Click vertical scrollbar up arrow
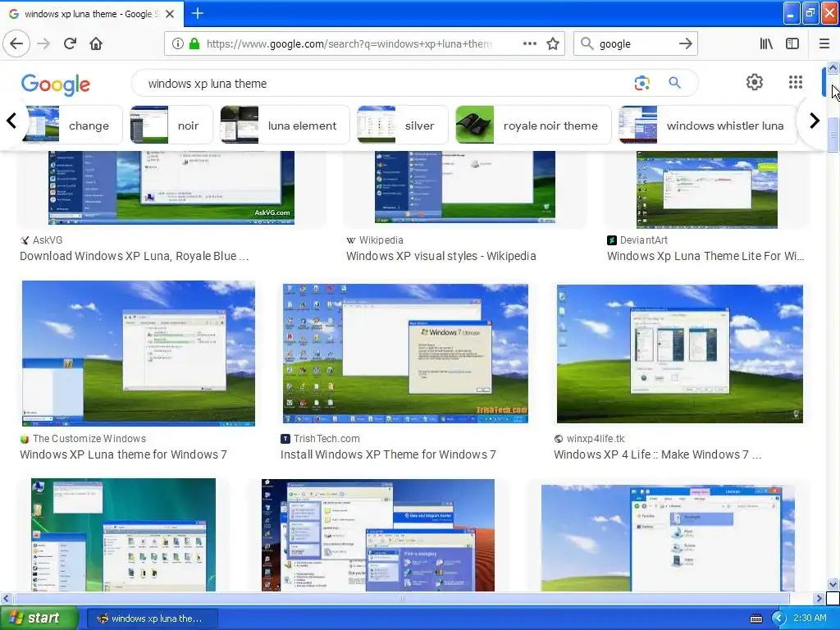840x630 pixels. pyautogui.click(x=833, y=67)
